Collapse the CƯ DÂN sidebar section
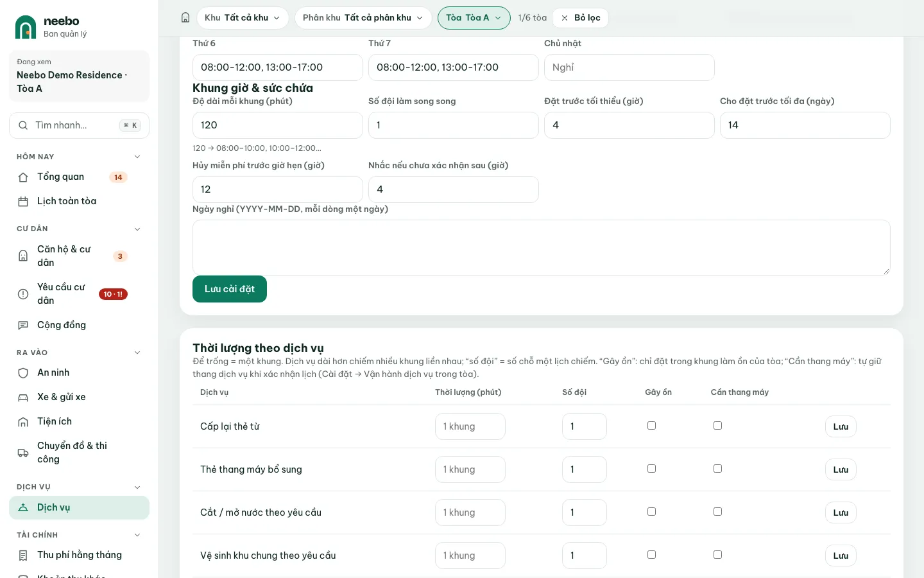The height and width of the screenshot is (578, 924). pyautogui.click(x=137, y=229)
